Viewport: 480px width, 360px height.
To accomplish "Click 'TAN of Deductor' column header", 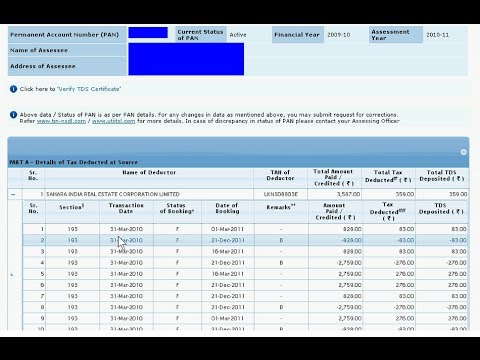I will pos(280,175).
